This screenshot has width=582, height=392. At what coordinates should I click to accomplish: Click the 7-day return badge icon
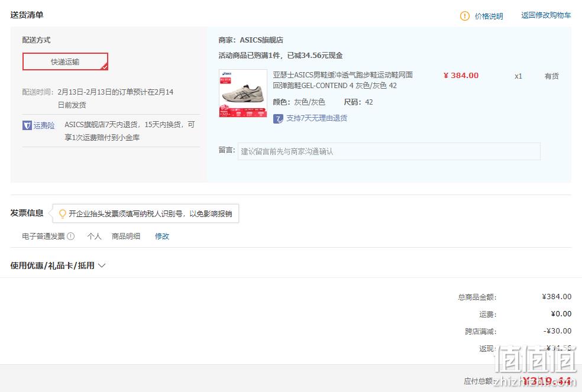click(x=278, y=119)
